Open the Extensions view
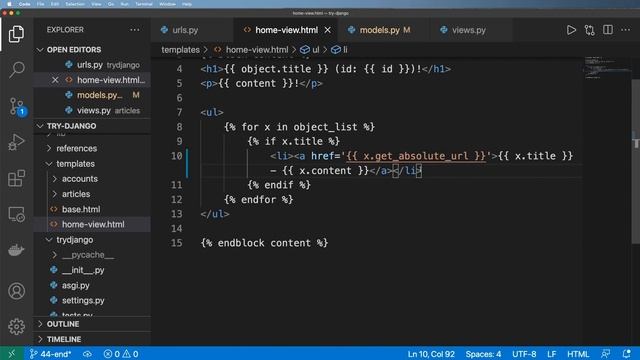 16,178
